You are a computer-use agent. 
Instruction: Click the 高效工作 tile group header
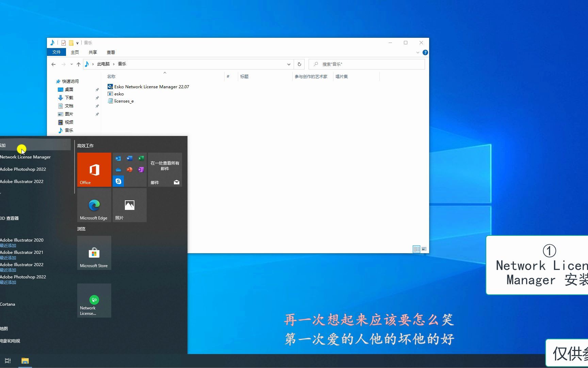pyautogui.click(x=85, y=146)
